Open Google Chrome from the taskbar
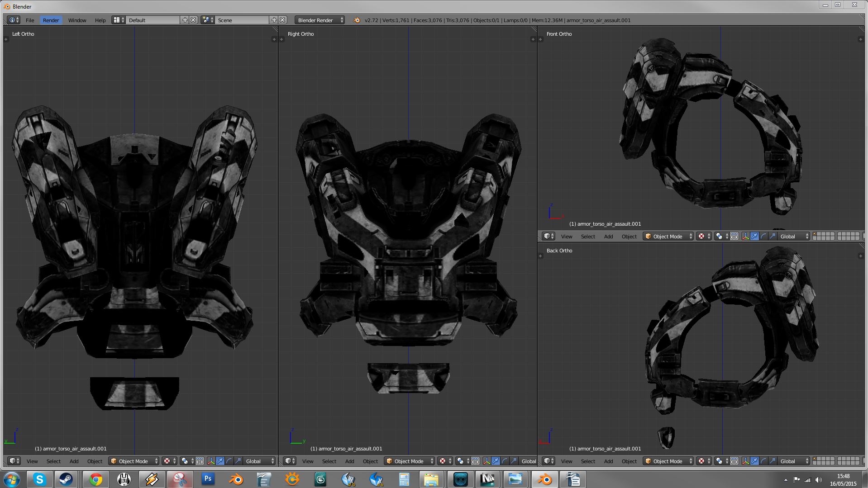The width and height of the screenshot is (868, 488). (95, 479)
